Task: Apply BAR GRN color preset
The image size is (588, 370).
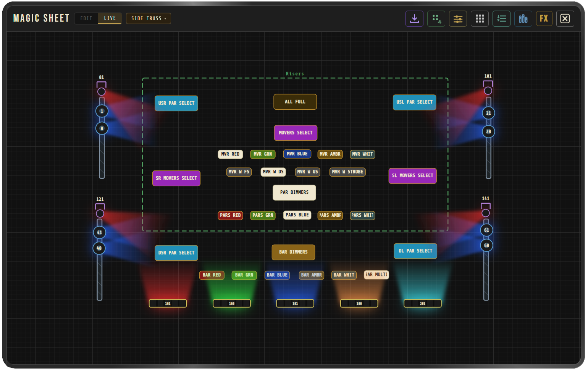Action: 244,275
